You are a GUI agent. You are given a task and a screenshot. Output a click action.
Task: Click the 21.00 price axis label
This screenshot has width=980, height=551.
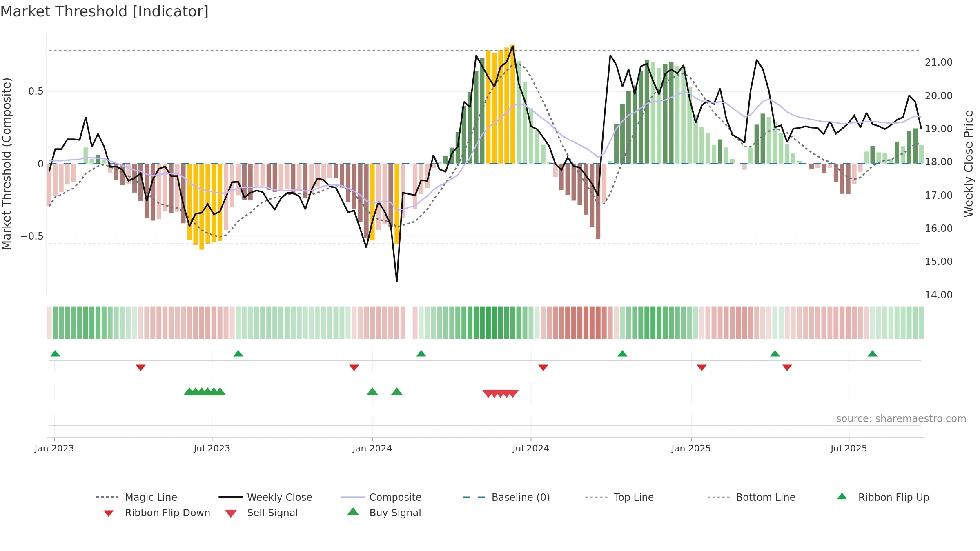click(x=938, y=62)
